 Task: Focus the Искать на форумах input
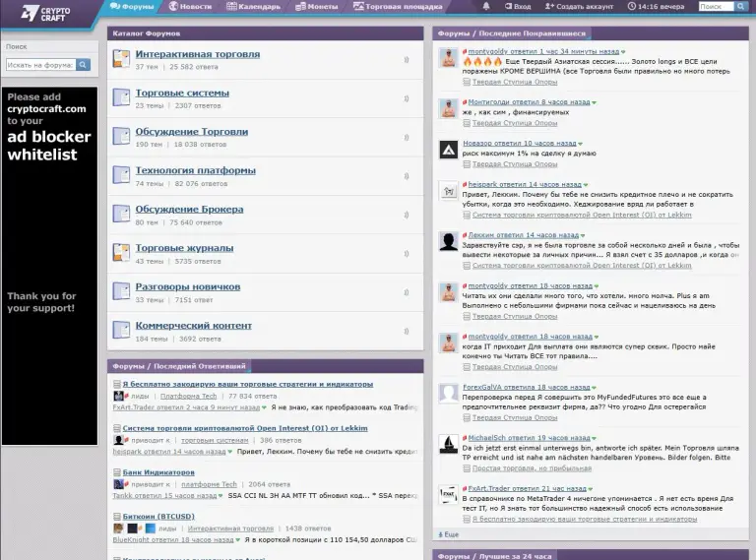pyautogui.click(x=40, y=65)
